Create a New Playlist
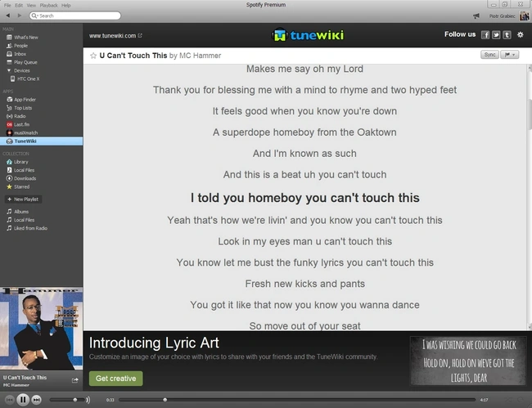 [23, 200]
